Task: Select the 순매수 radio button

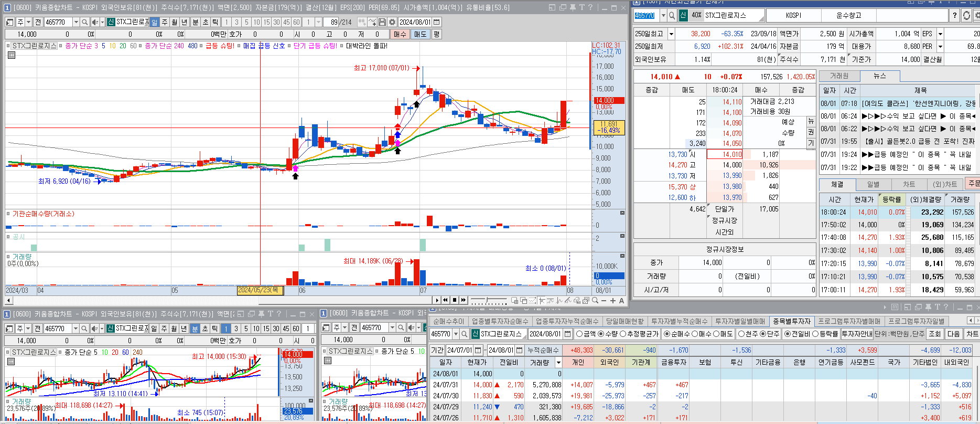Action: point(667,334)
